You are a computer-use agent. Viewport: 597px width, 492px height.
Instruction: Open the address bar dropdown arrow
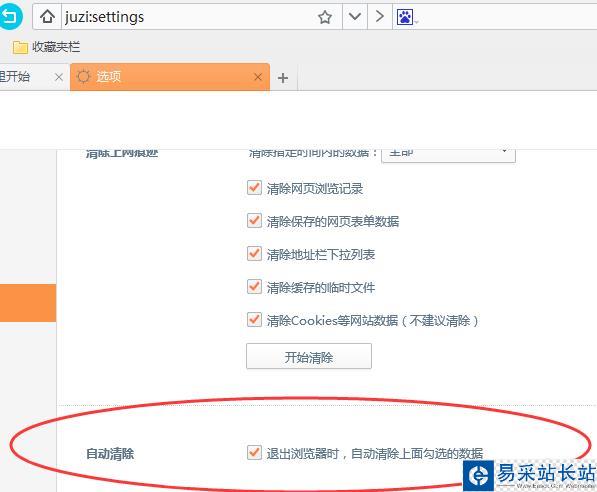(x=354, y=16)
